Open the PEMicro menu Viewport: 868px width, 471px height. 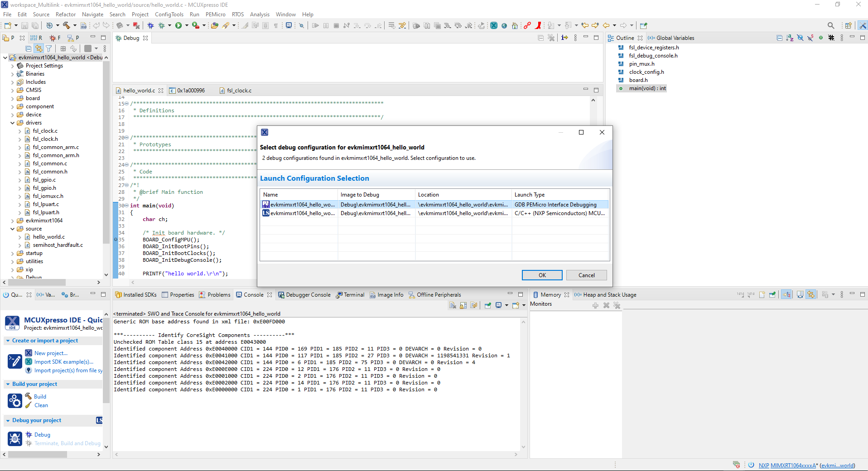tap(215, 14)
